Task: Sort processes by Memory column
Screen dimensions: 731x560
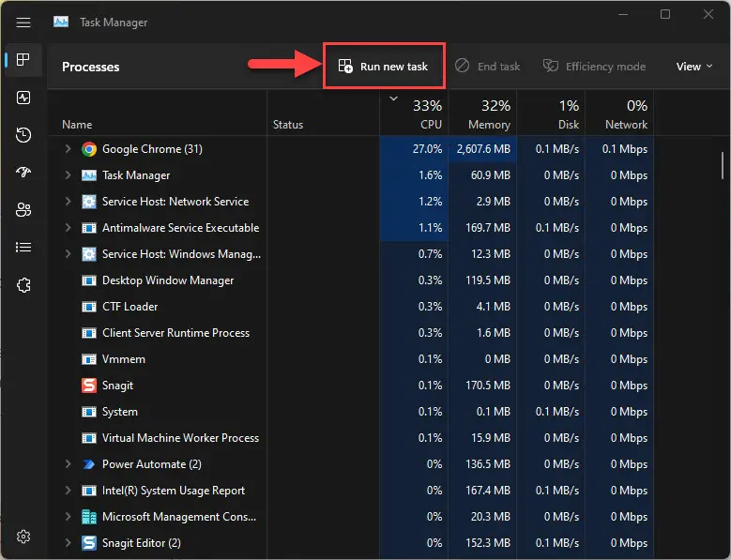Action: click(x=483, y=114)
